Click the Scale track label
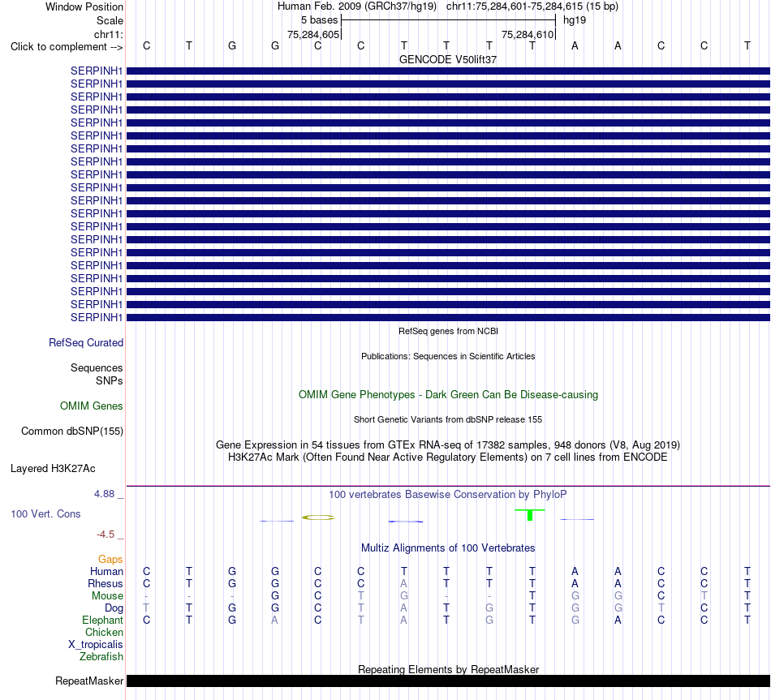This screenshot has height=700, width=771. (x=110, y=20)
